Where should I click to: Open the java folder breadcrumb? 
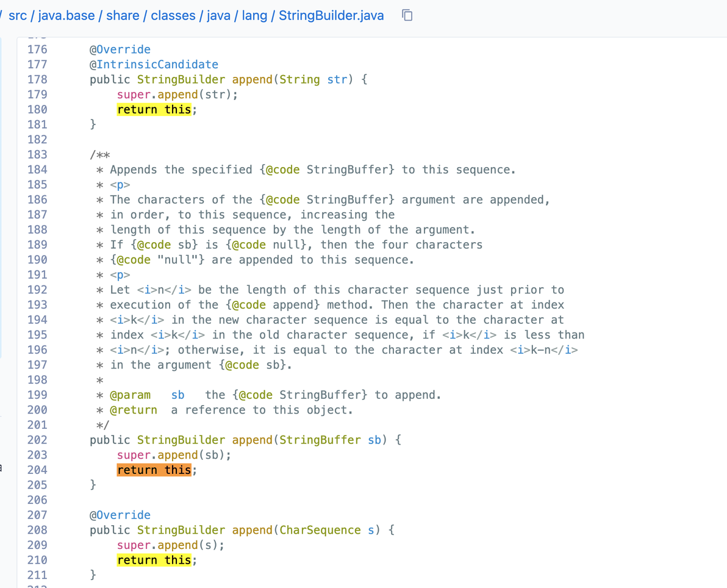click(218, 16)
